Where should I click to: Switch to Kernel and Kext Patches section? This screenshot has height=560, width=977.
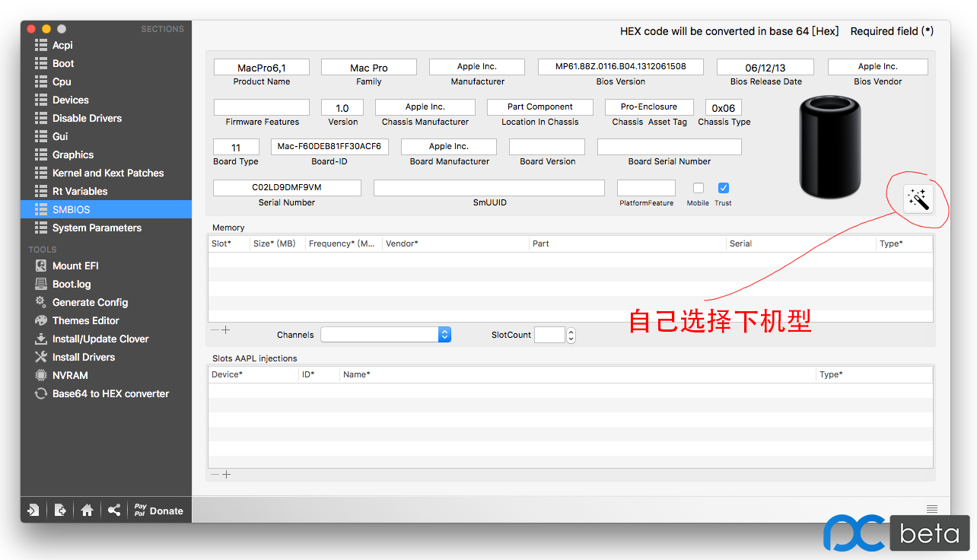[x=107, y=173]
